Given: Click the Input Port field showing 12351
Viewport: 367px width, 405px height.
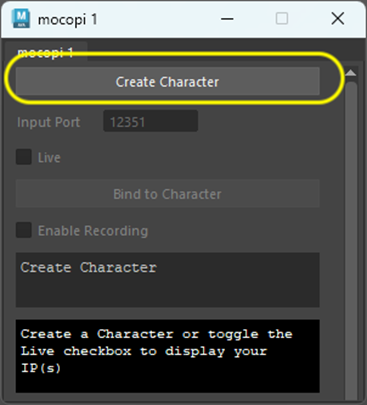Looking at the screenshot, I should pyautogui.click(x=151, y=121).
